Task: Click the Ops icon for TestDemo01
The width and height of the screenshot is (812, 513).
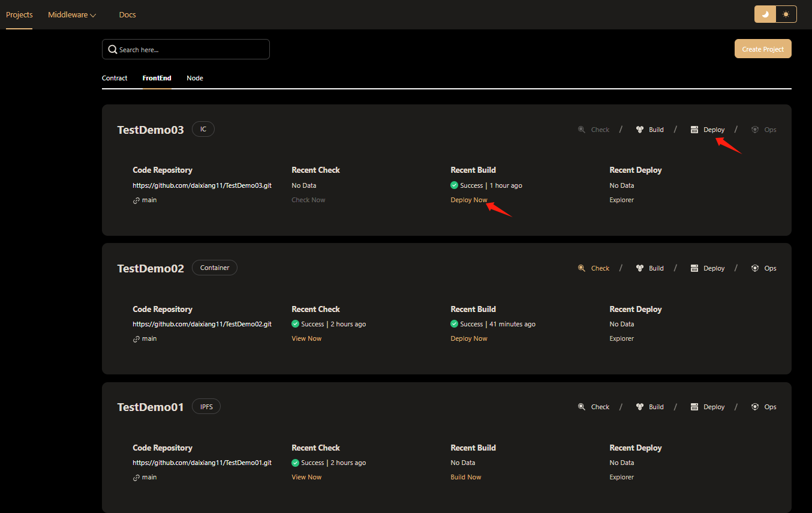Action: (x=755, y=407)
